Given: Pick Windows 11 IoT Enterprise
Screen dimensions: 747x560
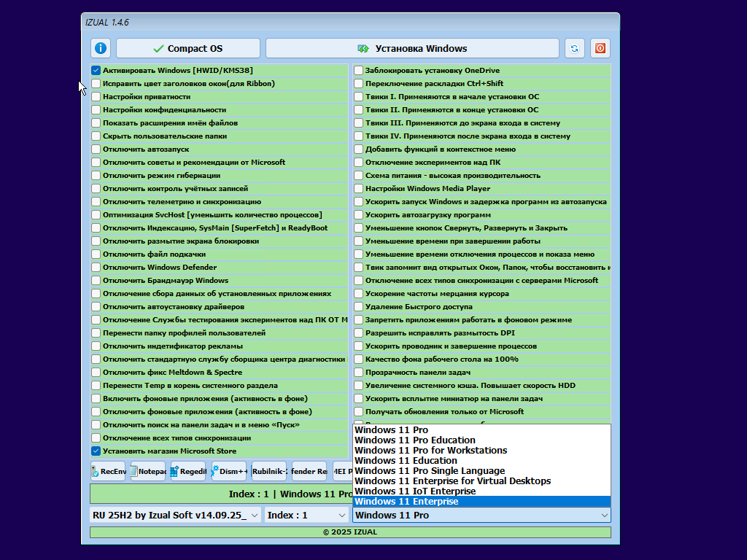Looking at the screenshot, I should pyautogui.click(x=481, y=491).
